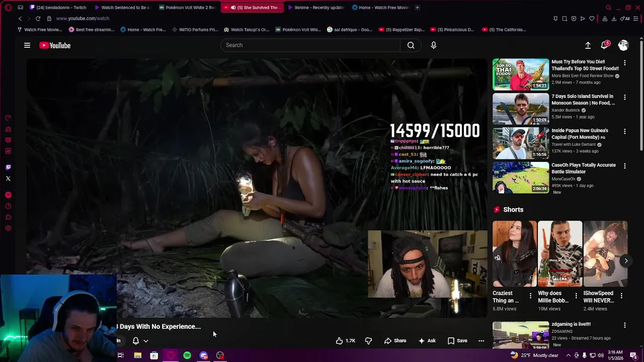Open the YouTube hamburger guide menu
This screenshot has height=362, width=644.
coord(27,45)
